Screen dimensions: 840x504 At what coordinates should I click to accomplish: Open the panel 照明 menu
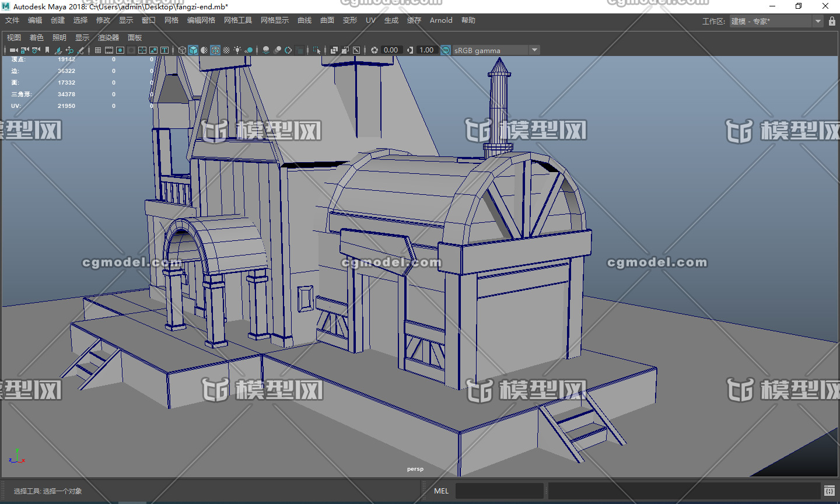tap(60, 37)
